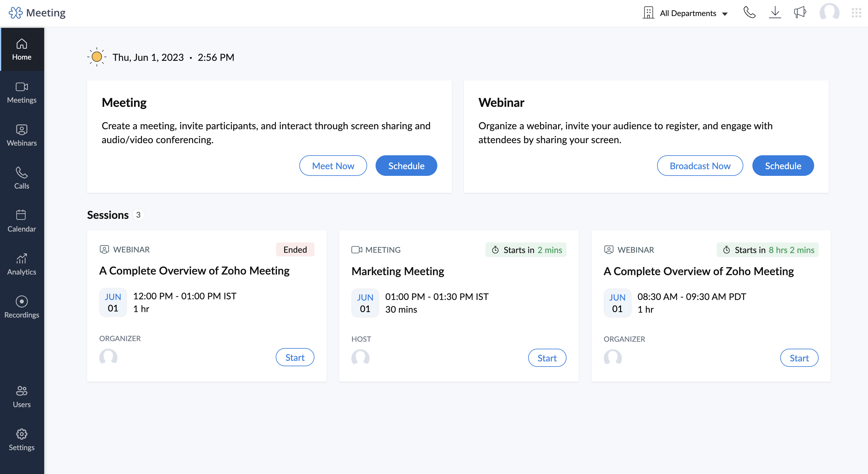The image size is (868, 474).
Task: Open the announcements megaphone icon
Action: tap(800, 13)
